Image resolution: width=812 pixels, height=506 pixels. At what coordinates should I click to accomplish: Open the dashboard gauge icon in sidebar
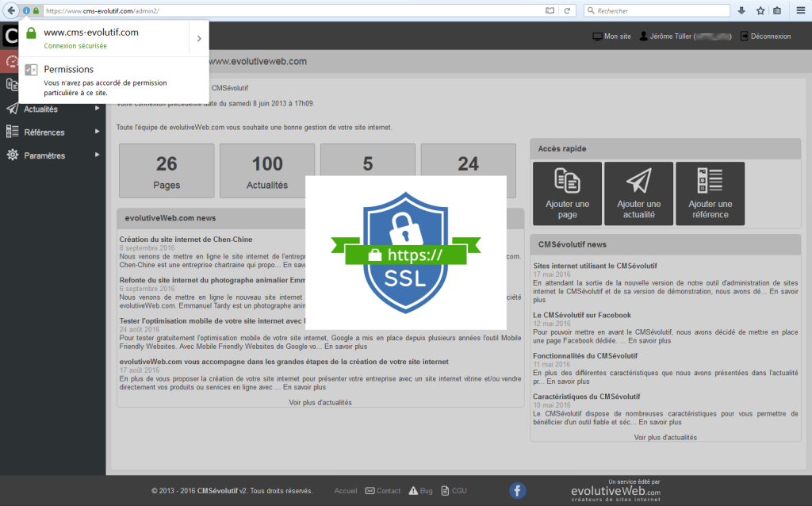click(x=11, y=62)
